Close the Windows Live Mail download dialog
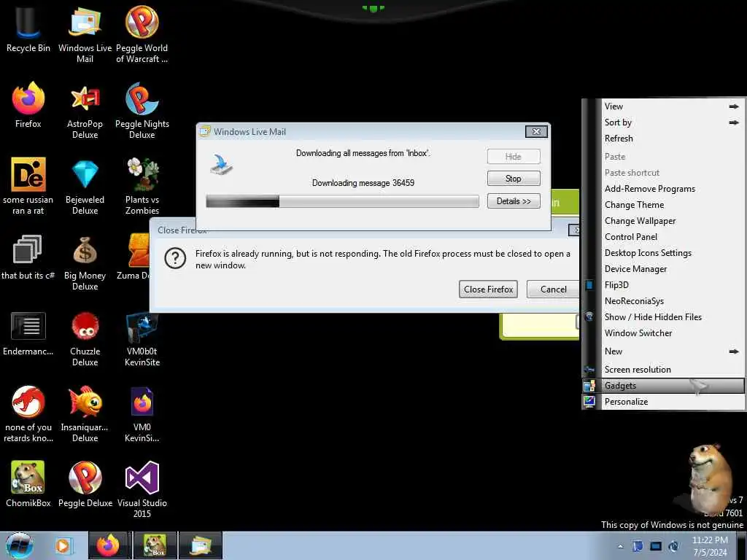 [x=536, y=131]
